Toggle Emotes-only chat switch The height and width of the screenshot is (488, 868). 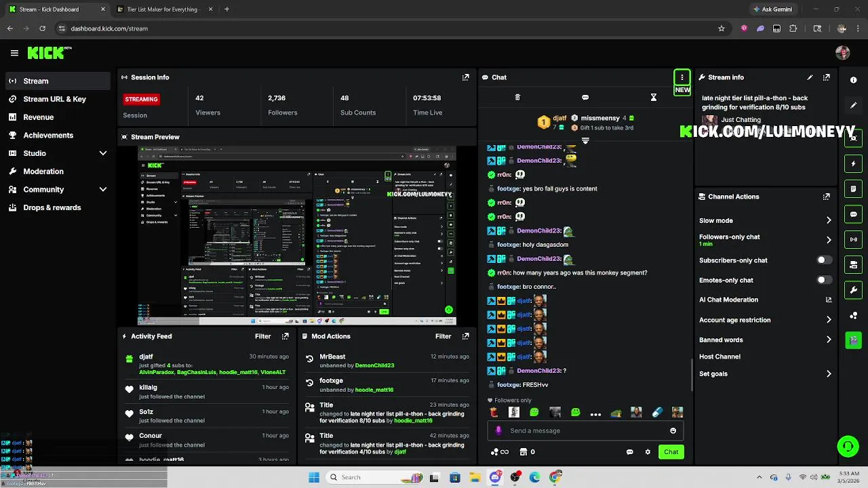(824, 280)
